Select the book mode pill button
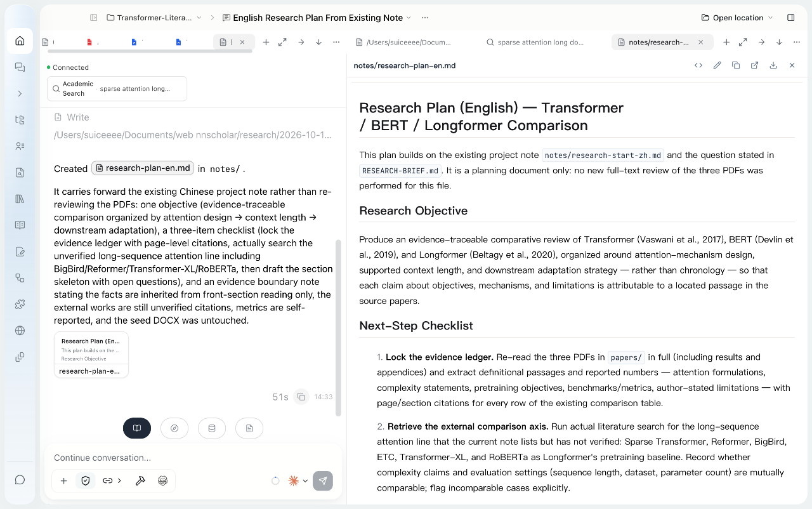This screenshot has height=509, width=812. [x=137, y=428]
